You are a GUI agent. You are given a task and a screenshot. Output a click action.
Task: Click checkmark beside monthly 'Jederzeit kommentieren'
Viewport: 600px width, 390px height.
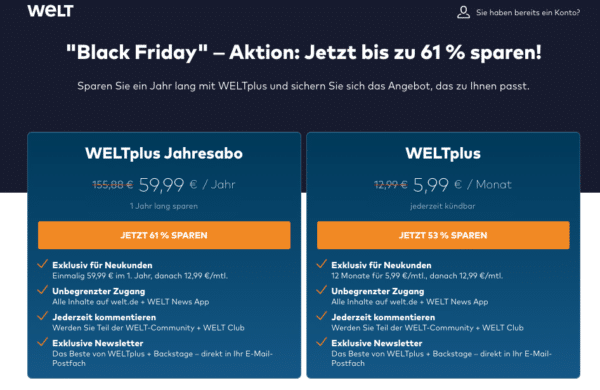click(321, 316)
